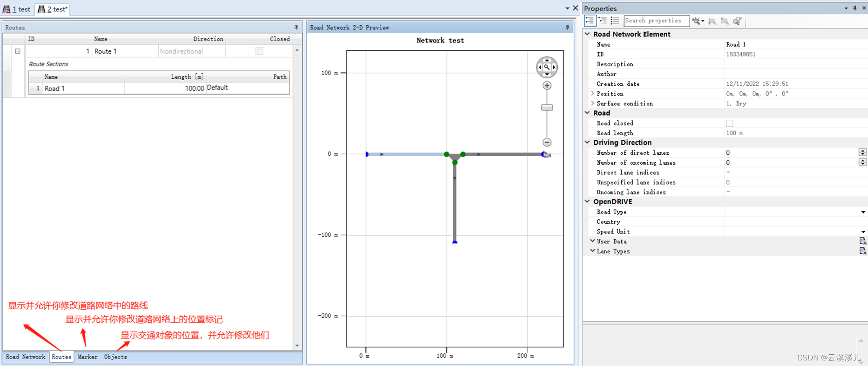Pan the preview left with navigation wheel
Screen dimensions: 868x366
point(540,67)
